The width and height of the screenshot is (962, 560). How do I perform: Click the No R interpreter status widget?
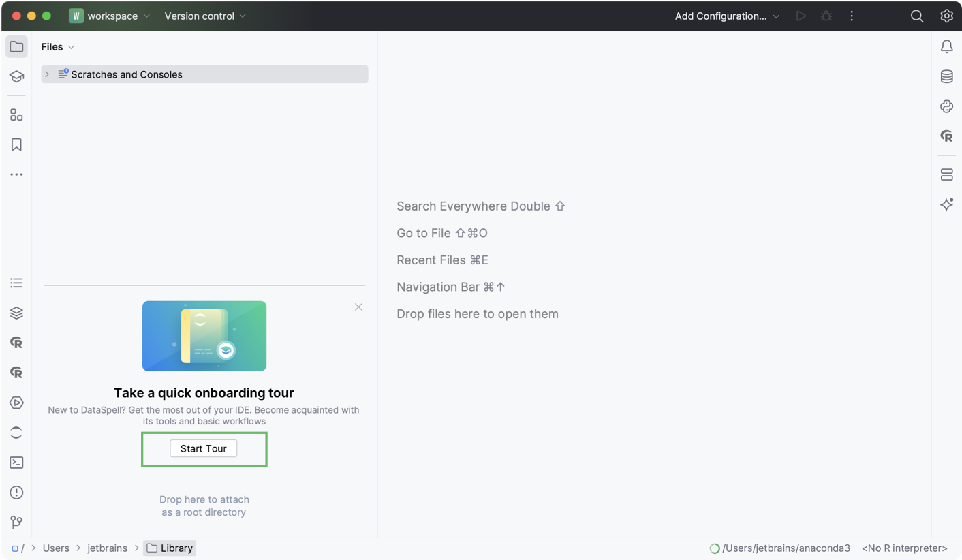point(904,548)
